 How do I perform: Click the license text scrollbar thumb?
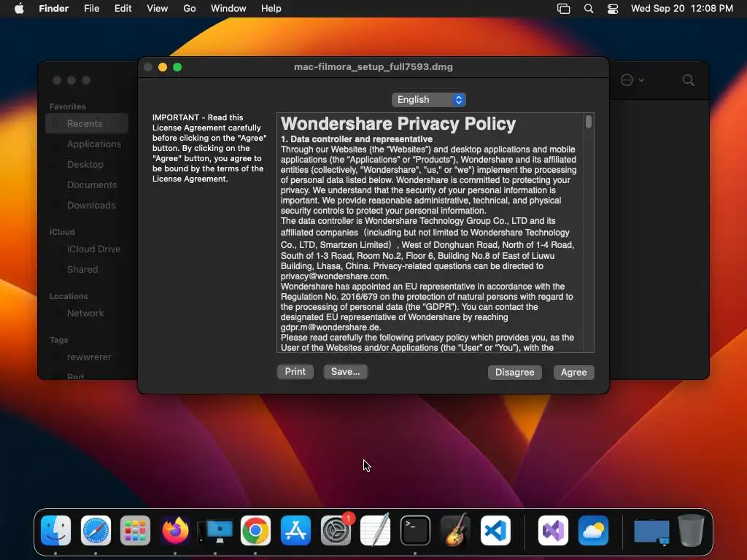tap(589, 122)
